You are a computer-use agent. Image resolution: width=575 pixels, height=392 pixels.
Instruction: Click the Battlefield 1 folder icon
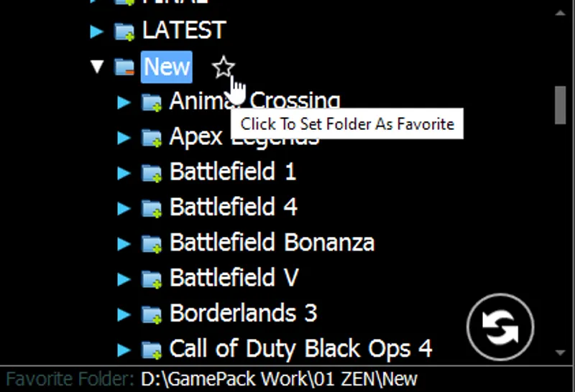[152, 173]
